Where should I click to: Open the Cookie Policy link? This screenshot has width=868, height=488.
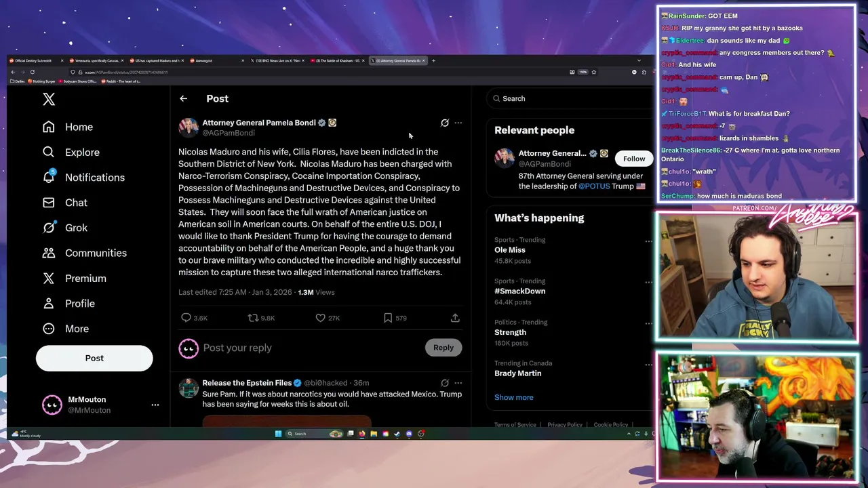(611, 425)
